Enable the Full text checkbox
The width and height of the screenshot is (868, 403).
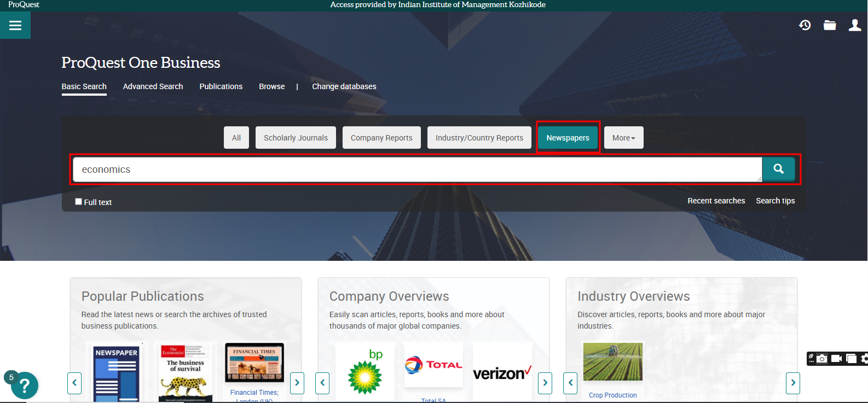[79, 202]
